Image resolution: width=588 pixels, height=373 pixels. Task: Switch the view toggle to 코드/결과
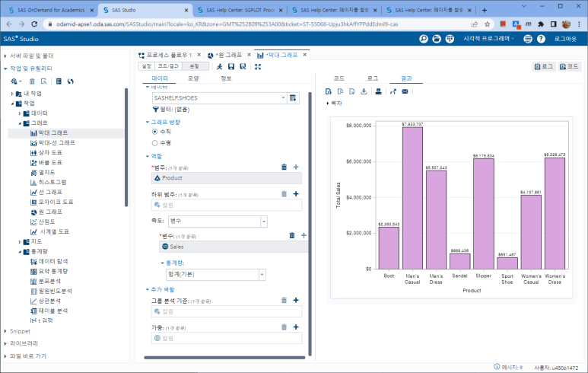point(168,66)
